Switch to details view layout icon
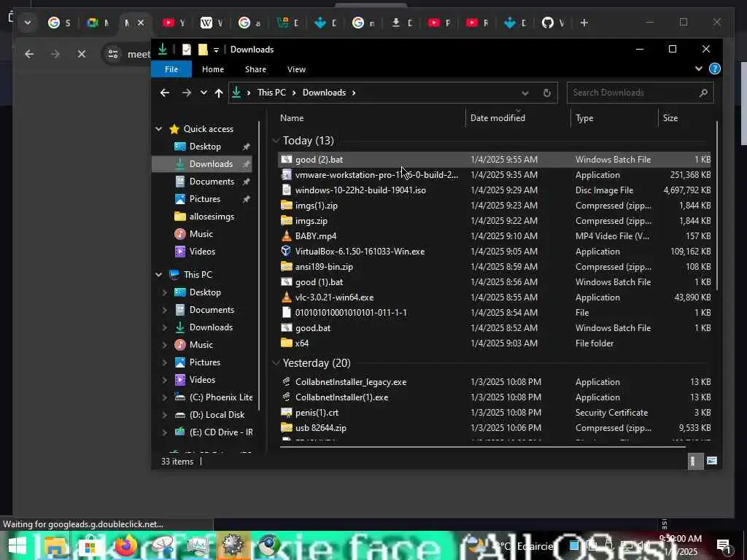The height and width of the screenshot is (560, 747). pyautogui.click(x=694, y=461)
